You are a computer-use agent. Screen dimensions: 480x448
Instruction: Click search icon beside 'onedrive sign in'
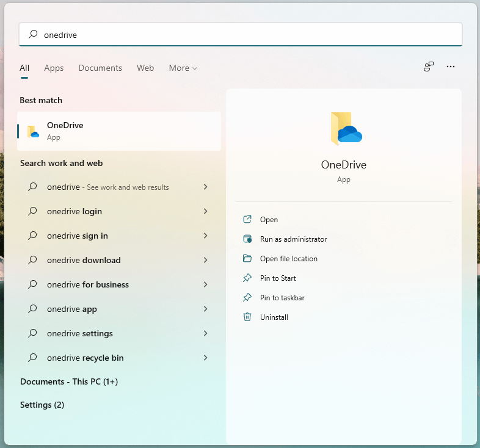point(32,236)
